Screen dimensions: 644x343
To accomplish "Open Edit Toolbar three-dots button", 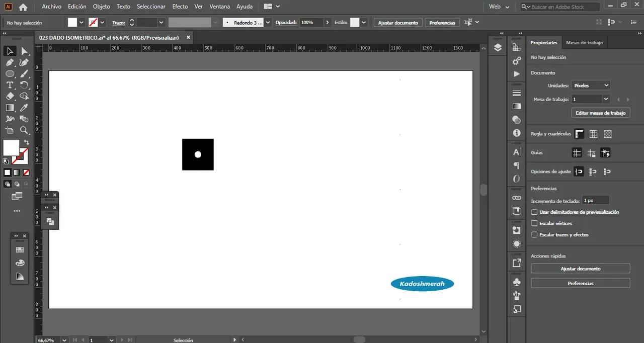I will pos(17,211).
